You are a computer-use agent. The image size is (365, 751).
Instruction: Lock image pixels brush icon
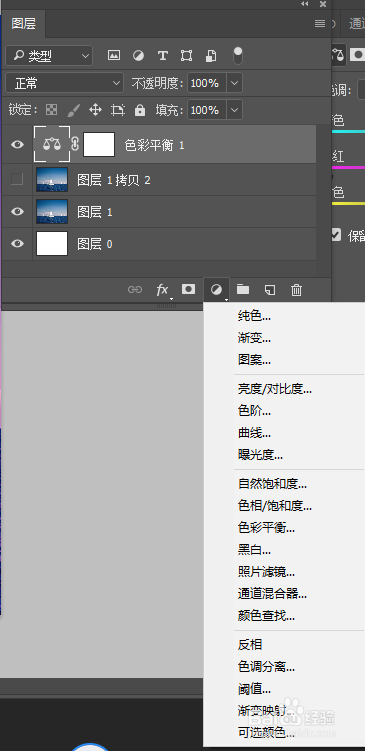73,110
